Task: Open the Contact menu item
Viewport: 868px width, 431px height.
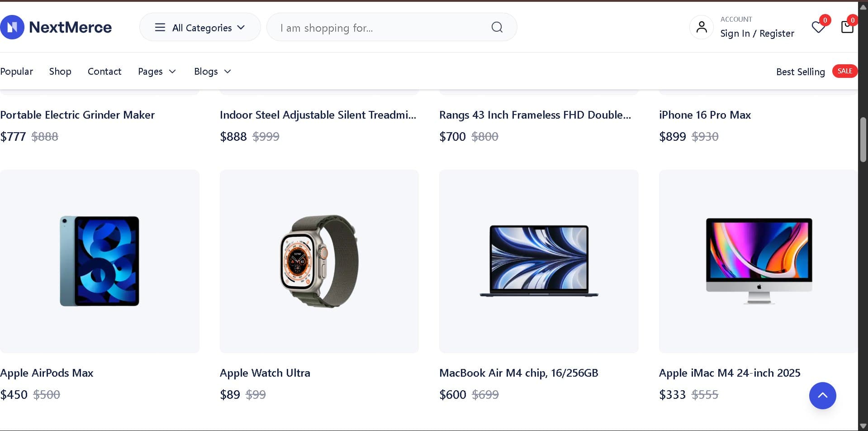Action: coord(104,72)
